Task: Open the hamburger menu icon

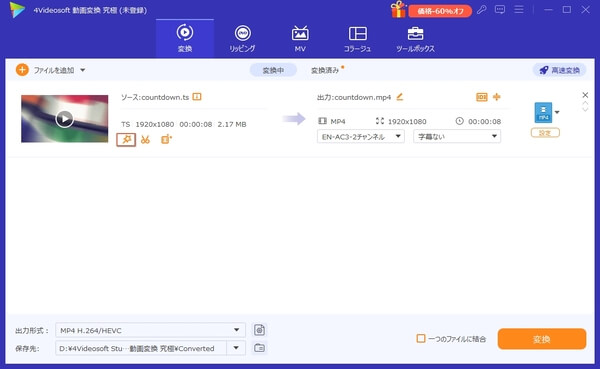Action: pos(519,9)
